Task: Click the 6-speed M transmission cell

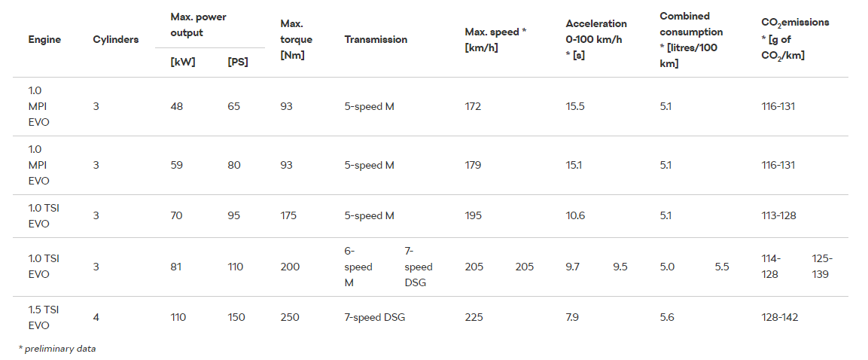Action: click(x=358, y=267)
